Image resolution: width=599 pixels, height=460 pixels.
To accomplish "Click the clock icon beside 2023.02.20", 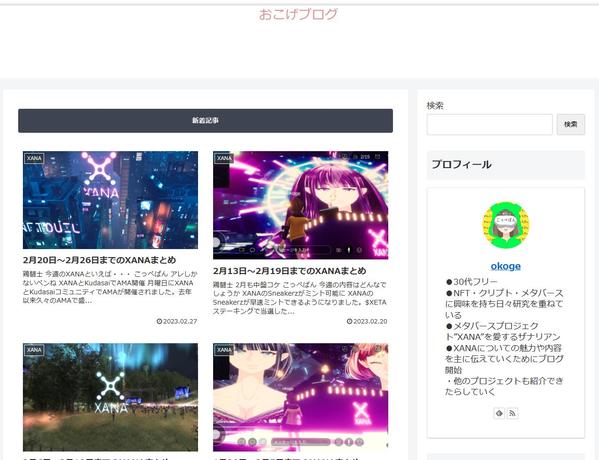I will [x=349, y=321].
